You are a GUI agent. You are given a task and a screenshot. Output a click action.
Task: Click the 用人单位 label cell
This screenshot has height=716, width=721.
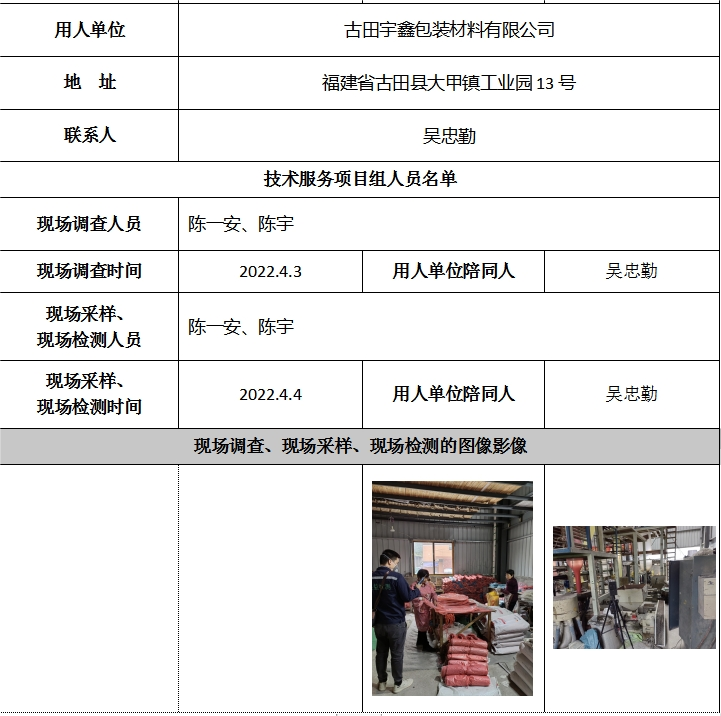[x=89, y=30]
